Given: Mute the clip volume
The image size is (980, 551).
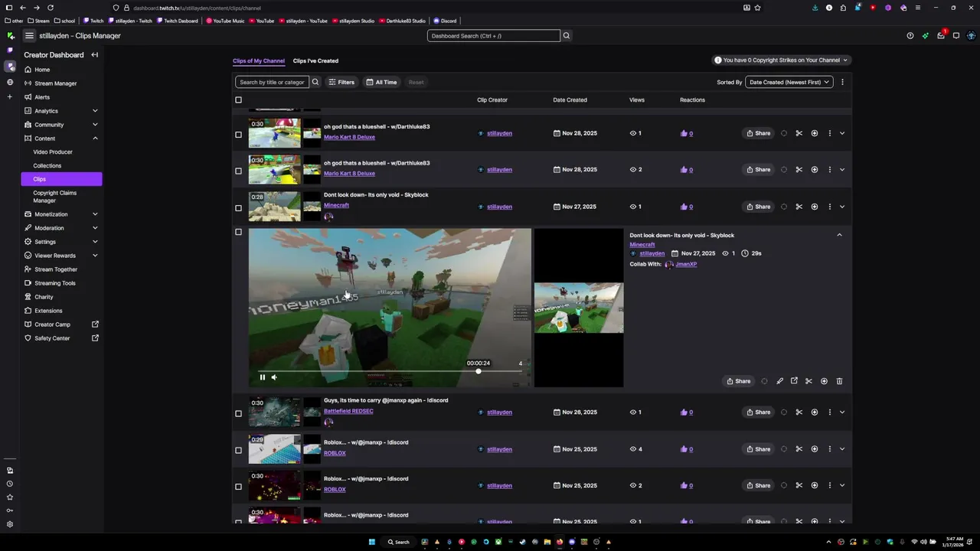Looking at the screenshot, I should (x=274, y=377).
